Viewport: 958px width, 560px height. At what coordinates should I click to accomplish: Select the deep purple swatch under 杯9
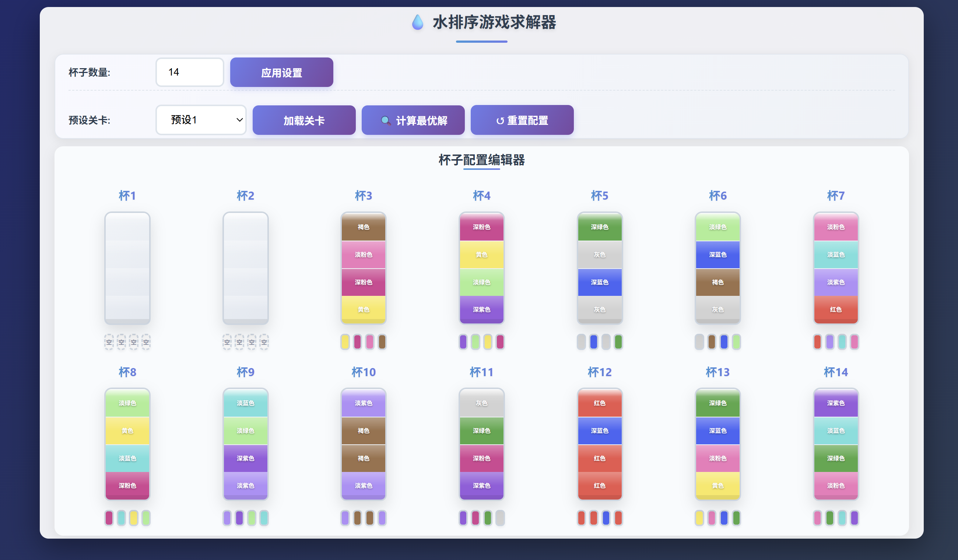239,518
